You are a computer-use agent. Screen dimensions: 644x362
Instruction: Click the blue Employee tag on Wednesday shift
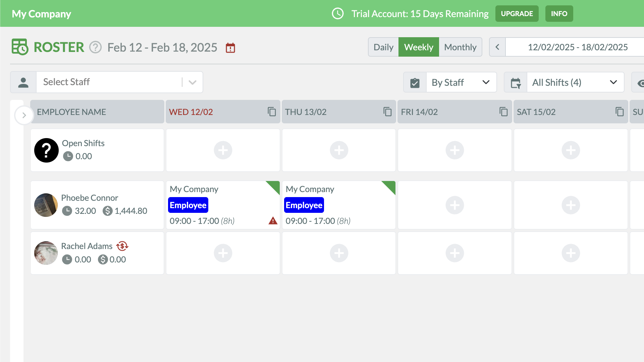(x=188, y=205)
